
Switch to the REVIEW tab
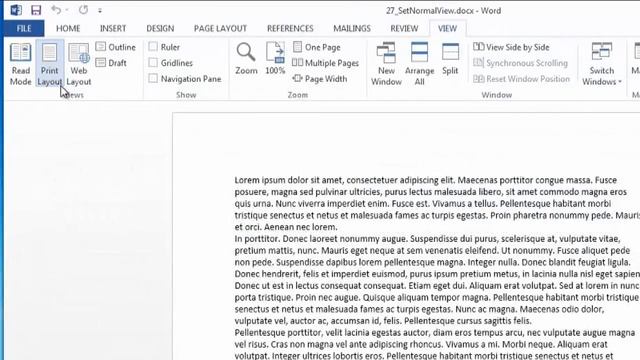[x=404, y=28]
